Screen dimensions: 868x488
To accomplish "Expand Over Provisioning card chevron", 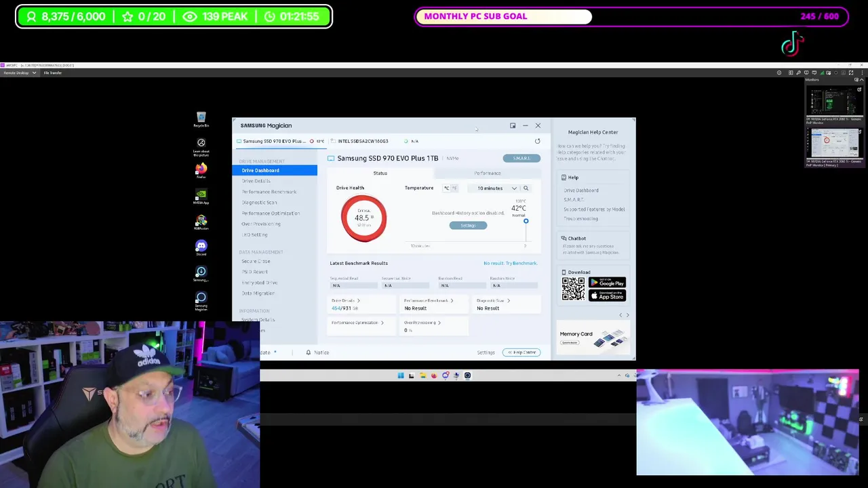I will tap(439, 323).
